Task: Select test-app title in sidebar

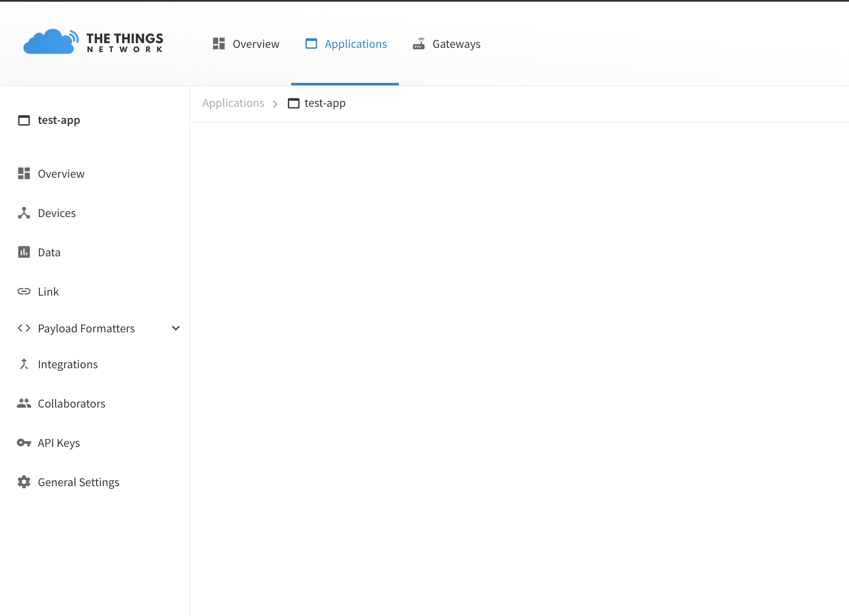Action: pyautogui.click(x=59, y=120)
